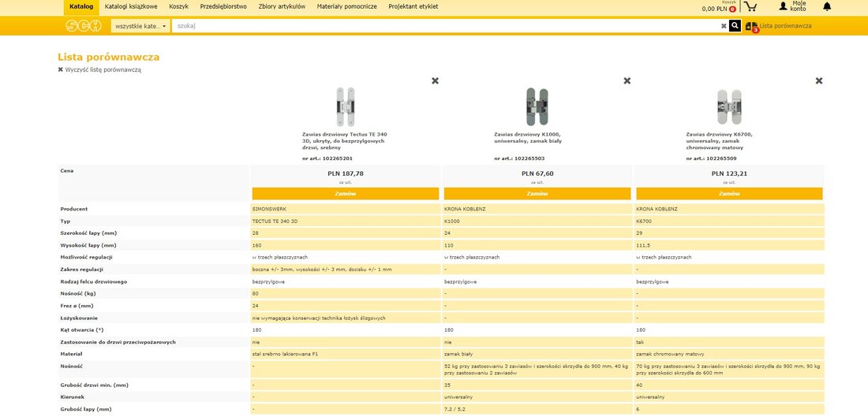The image size is (868, 417).
Task: Click zamak chromowany matowy material cell
Action: [729, 354]
